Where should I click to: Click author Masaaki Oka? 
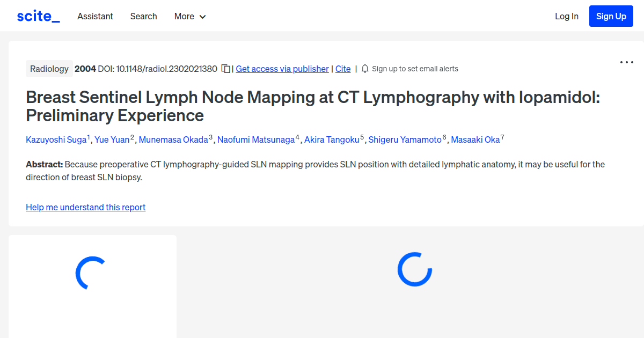(x=475, y=139)
